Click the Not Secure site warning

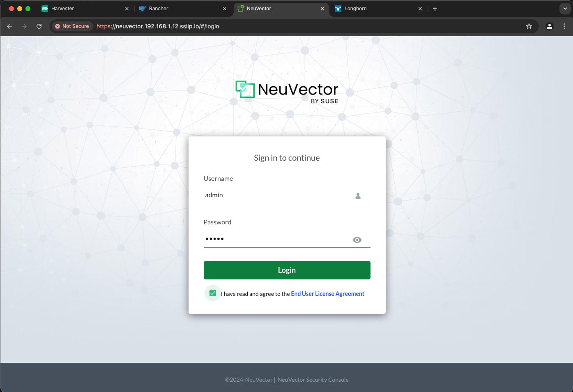coord(72,26)
